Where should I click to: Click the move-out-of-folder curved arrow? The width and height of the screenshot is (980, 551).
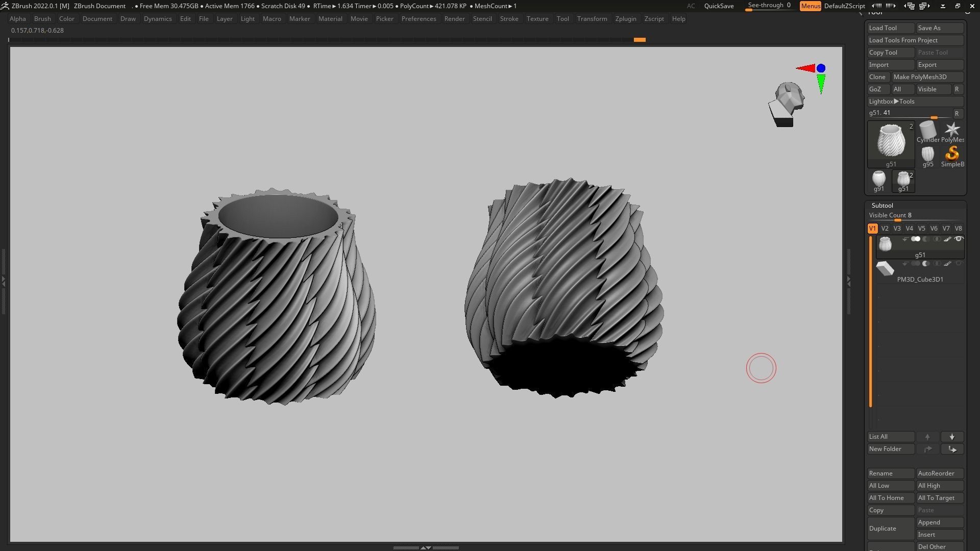927,449
